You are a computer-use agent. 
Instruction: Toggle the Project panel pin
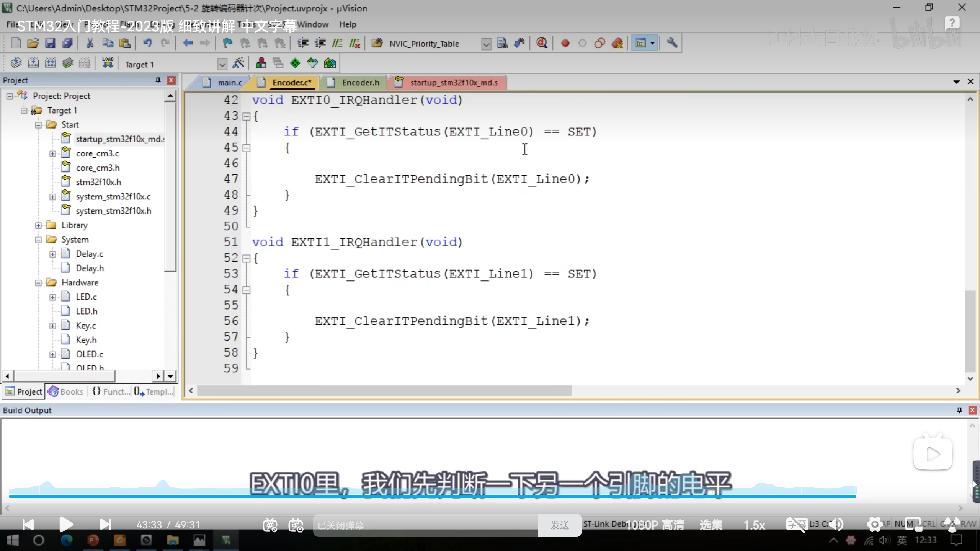click(158, 80)
